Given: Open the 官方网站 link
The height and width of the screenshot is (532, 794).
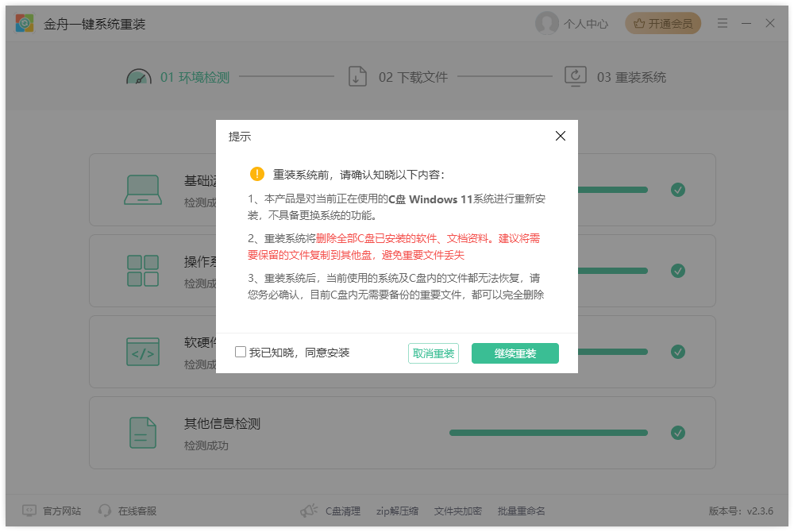Looking at the screenshot, I should 62,511.
